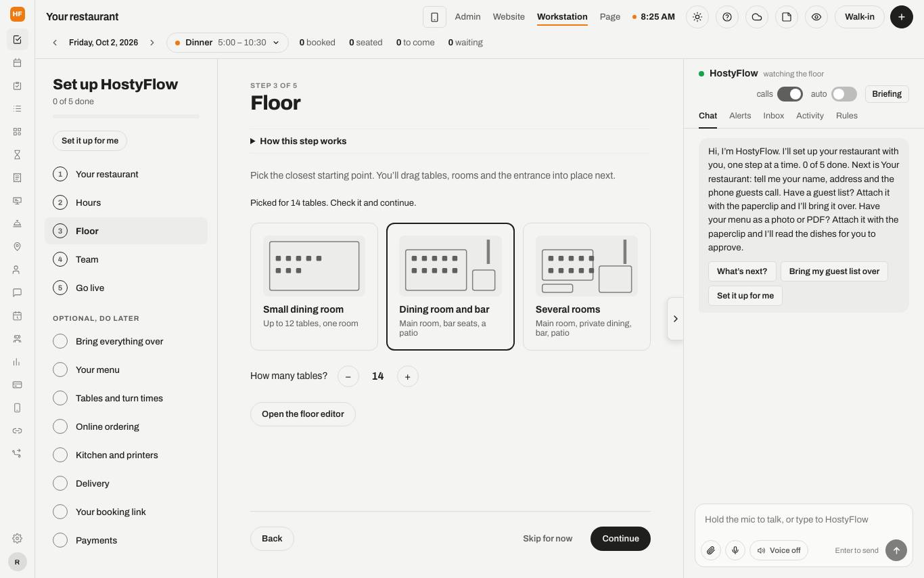
Task: Click the eye preview icon
Action: click(816, 17)
